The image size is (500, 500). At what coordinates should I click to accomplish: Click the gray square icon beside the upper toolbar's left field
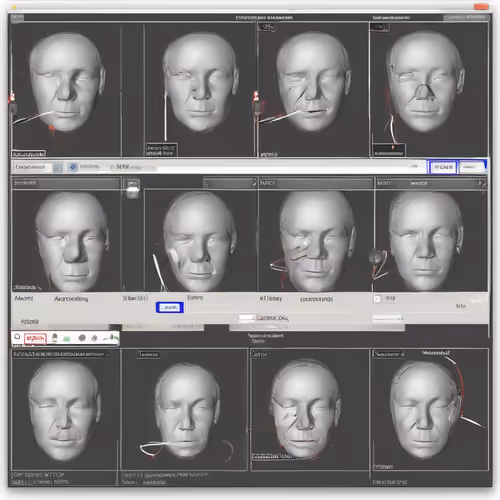58,167
